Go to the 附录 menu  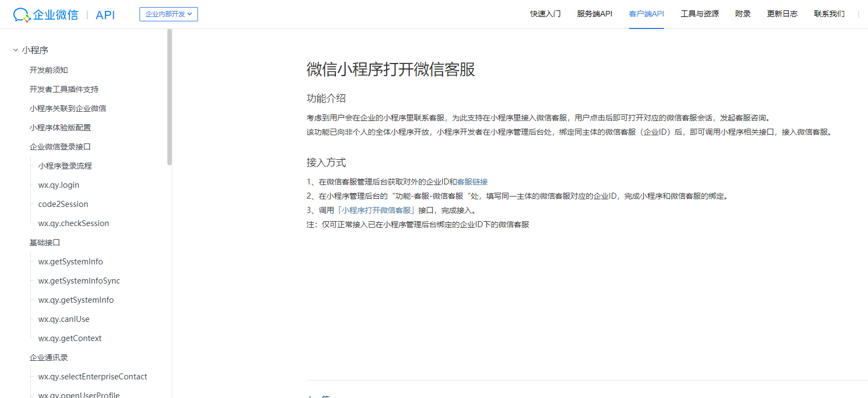pyautogui.click(x=743, y=14)
